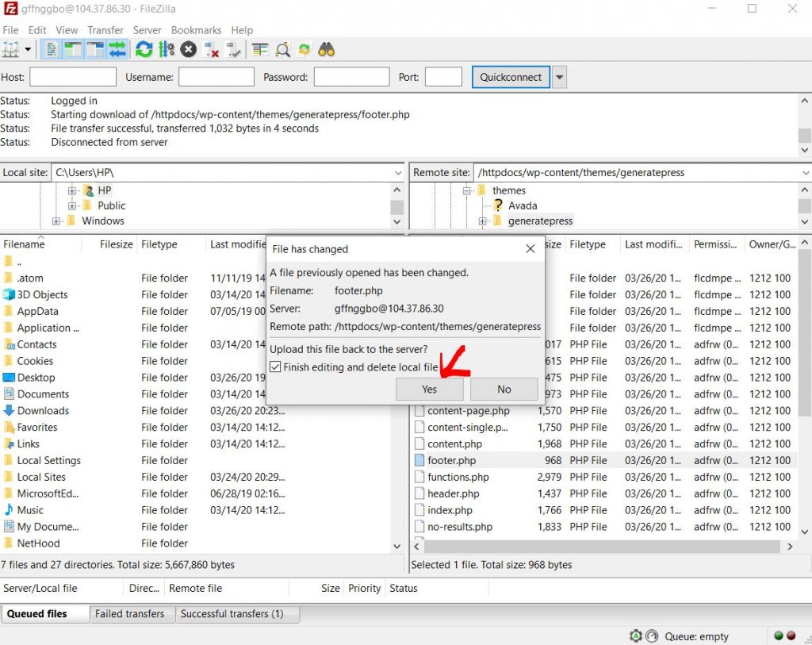This screenshot has height=645, width=812.
Task: Expand the HP node in local tree
Action: [72, 190]
